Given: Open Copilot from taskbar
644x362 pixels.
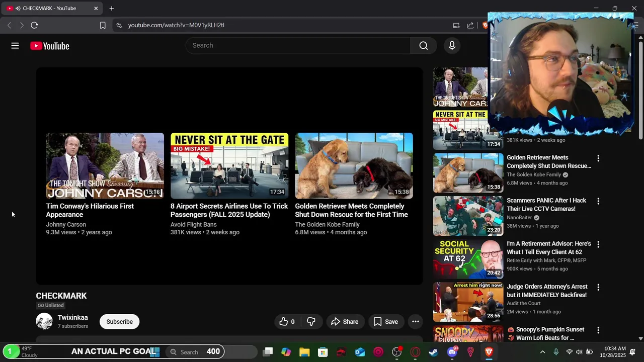Looking at the screenshot, I should click(286, 352).
